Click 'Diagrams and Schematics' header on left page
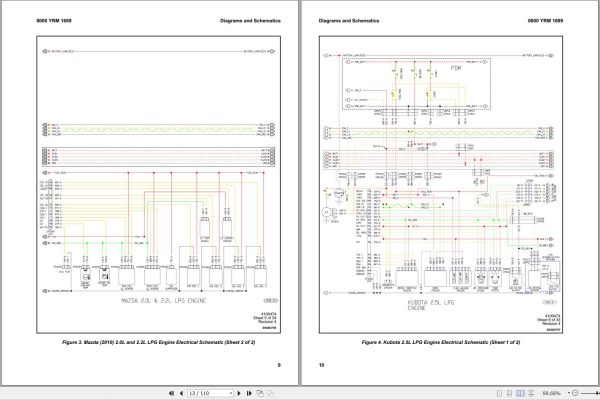This screenshot has width=600, height=400. (x=250, y=21)
